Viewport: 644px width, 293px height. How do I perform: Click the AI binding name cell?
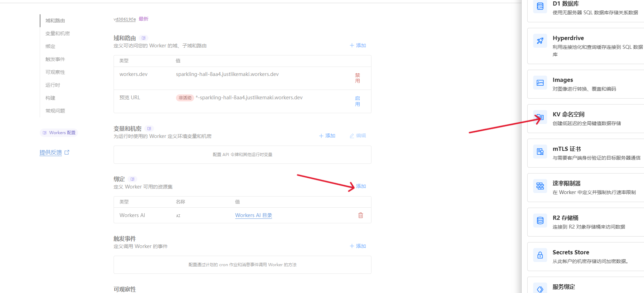coord(178,216)
